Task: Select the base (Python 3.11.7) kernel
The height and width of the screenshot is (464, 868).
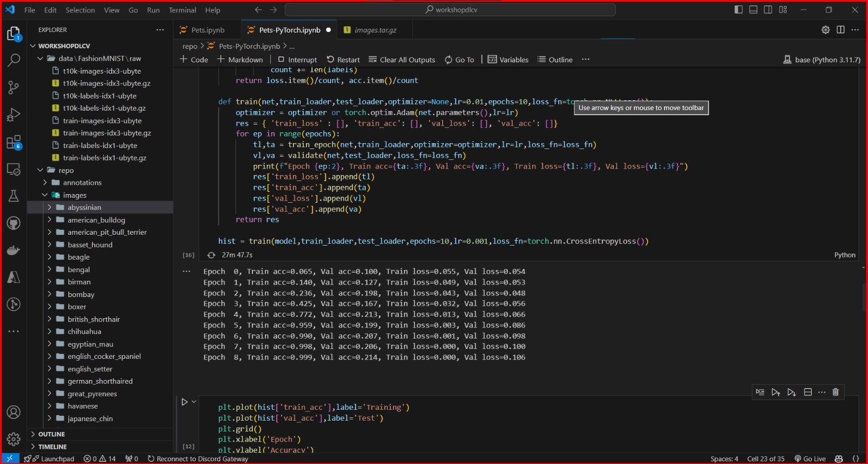Action: (x=822, y=60)
